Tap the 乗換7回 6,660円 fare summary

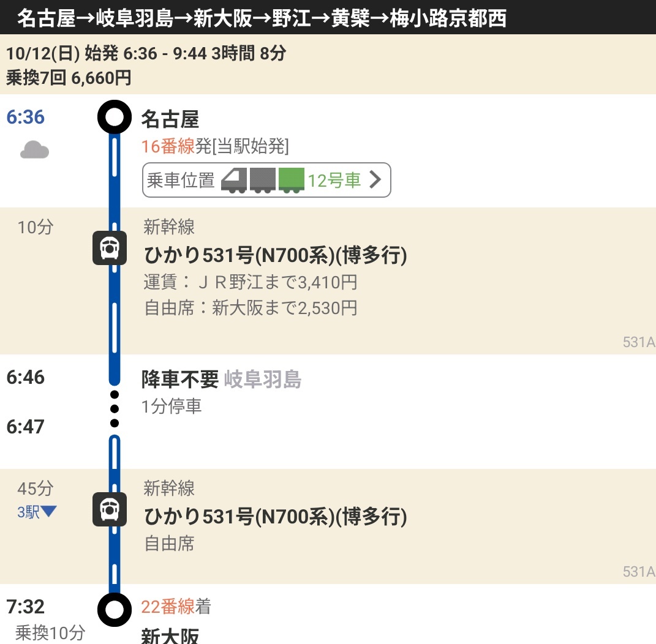[69, 78]
